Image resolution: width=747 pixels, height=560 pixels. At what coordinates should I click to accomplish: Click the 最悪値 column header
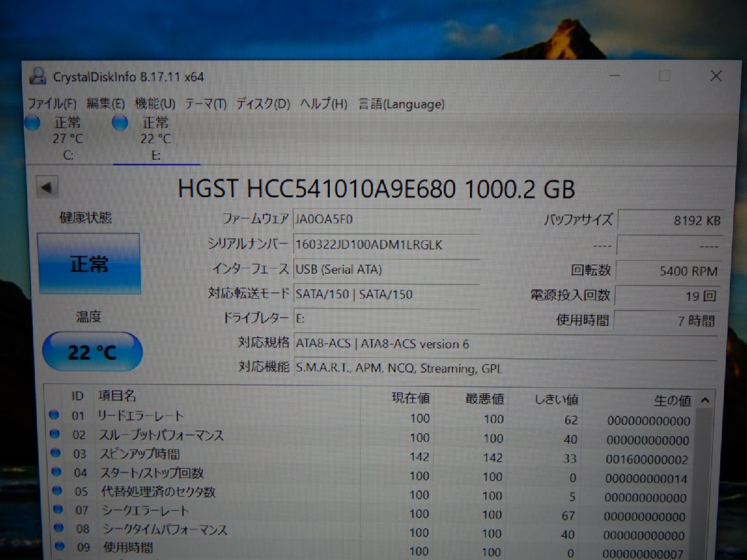tap(485, 399)
